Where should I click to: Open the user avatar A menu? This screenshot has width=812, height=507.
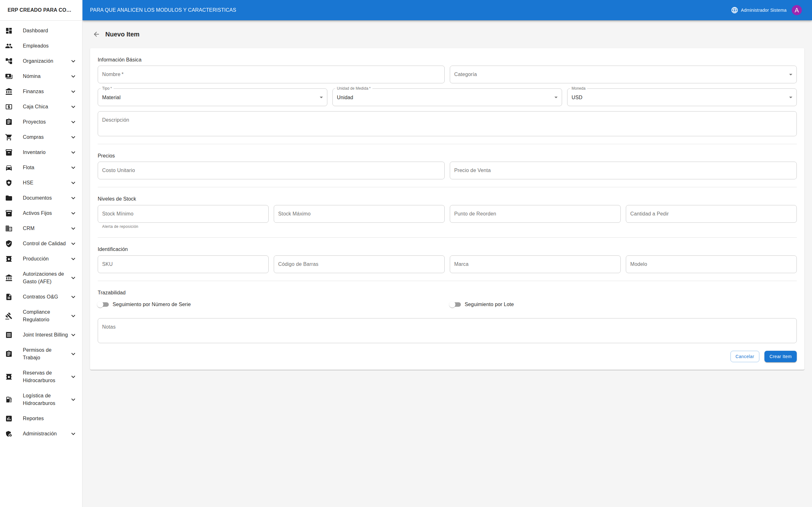click(796, 10)
